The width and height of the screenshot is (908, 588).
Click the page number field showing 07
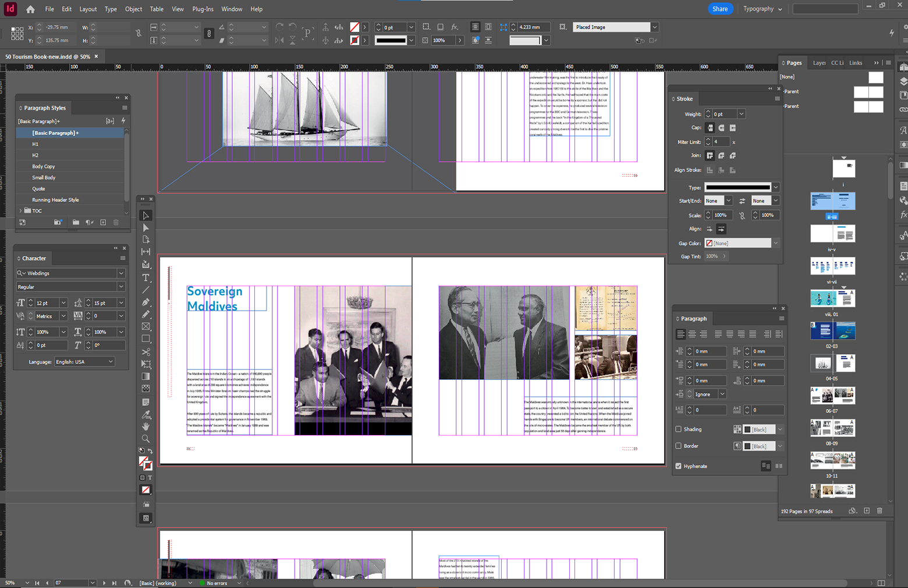71,583
